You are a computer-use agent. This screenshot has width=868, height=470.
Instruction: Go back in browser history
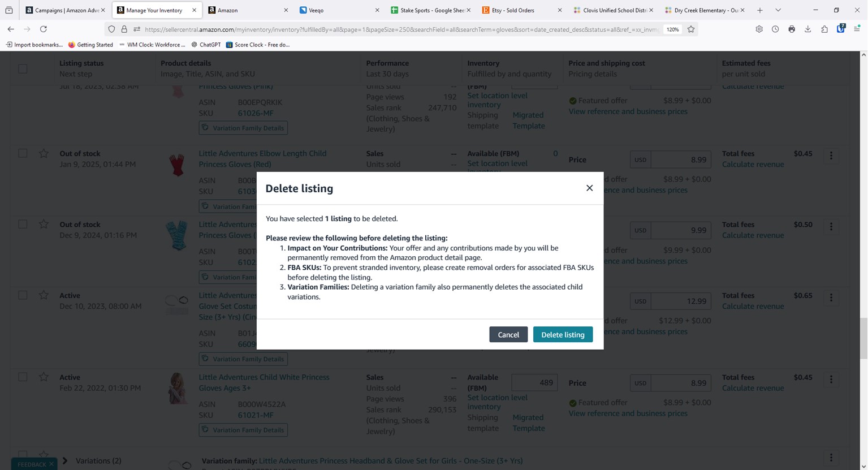pos(11,29)
